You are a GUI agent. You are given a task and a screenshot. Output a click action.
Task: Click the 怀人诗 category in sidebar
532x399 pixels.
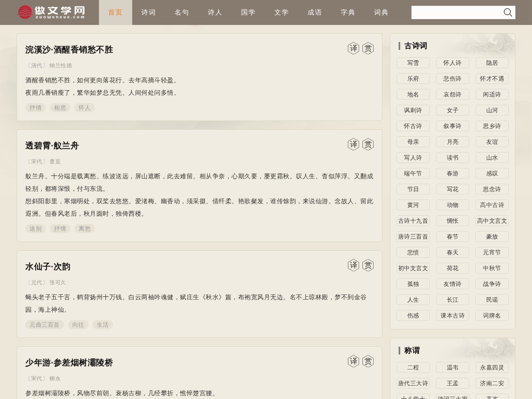coord(452,63)
